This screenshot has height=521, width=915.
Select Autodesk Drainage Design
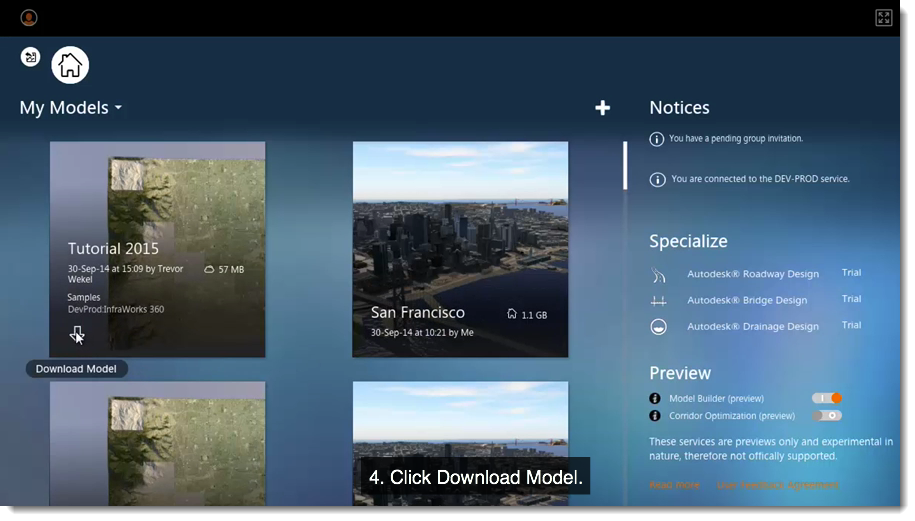753,326
